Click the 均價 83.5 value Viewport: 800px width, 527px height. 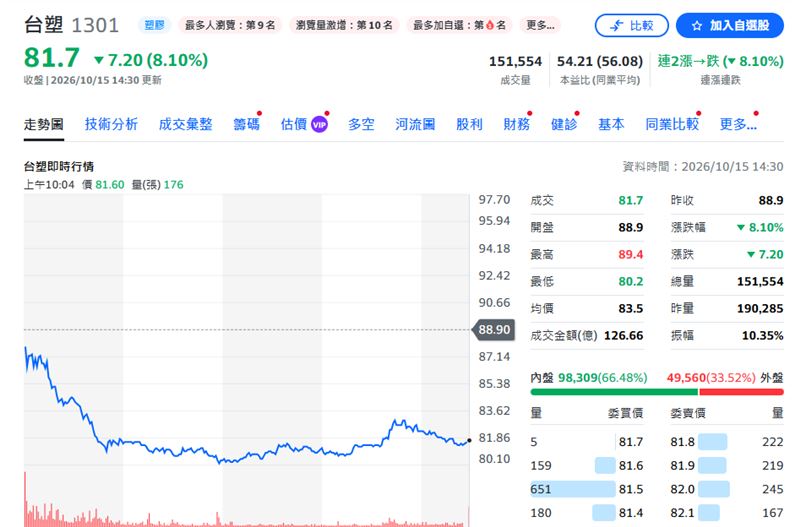(x=631, y=308)
